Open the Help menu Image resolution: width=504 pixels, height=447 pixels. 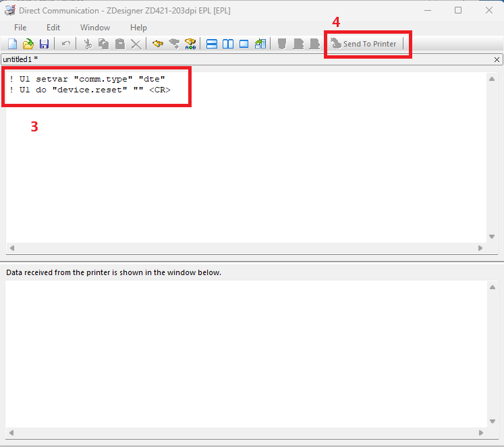point(138,28)
